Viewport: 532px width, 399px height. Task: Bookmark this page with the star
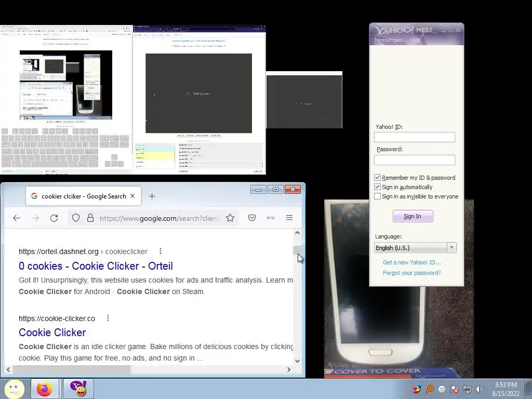(x=230, y=218)
